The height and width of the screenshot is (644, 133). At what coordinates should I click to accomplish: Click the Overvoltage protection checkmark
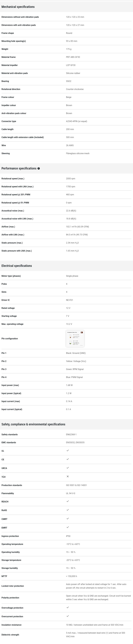pos(68,607)
